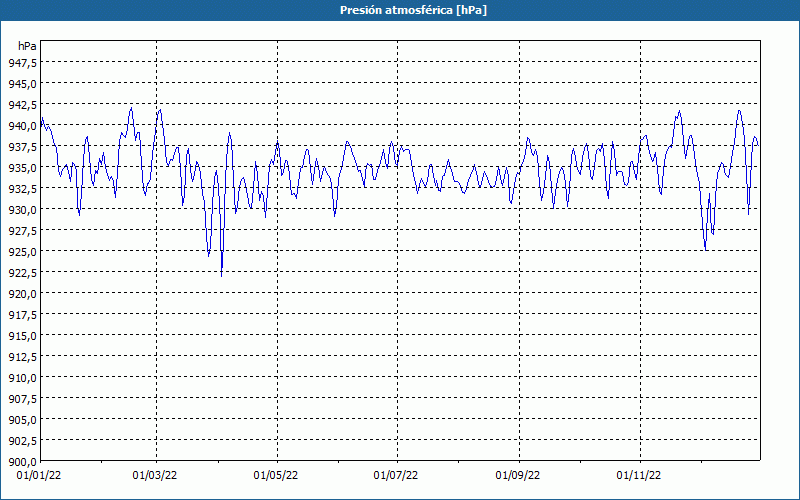The image size is (800, 500).
Task: Click the hPa unit label on y-axis
Action: pos(27,46)
